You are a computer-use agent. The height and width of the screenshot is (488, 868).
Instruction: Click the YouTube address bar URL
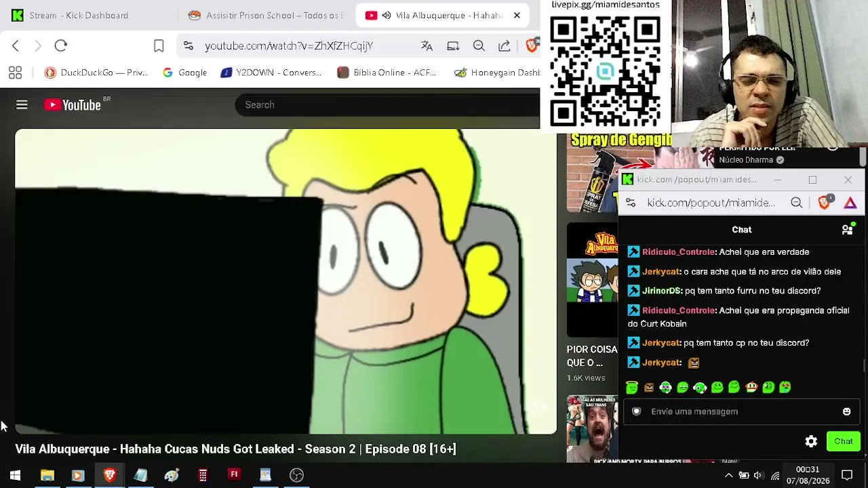click(x=289, y=45)
